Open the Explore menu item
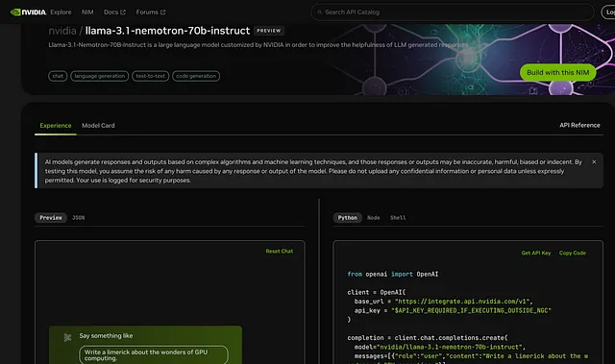Viewport: 615px width, 364px height. [x=61, y=12]
